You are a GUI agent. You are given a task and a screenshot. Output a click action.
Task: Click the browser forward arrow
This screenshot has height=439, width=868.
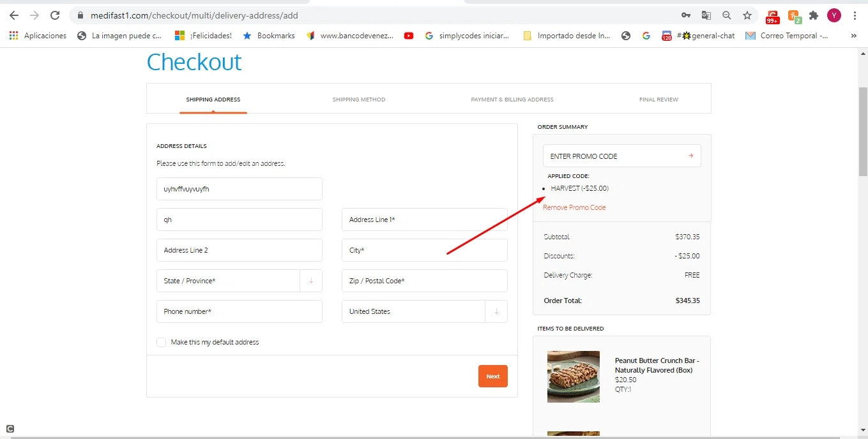[x=34, y=15]
